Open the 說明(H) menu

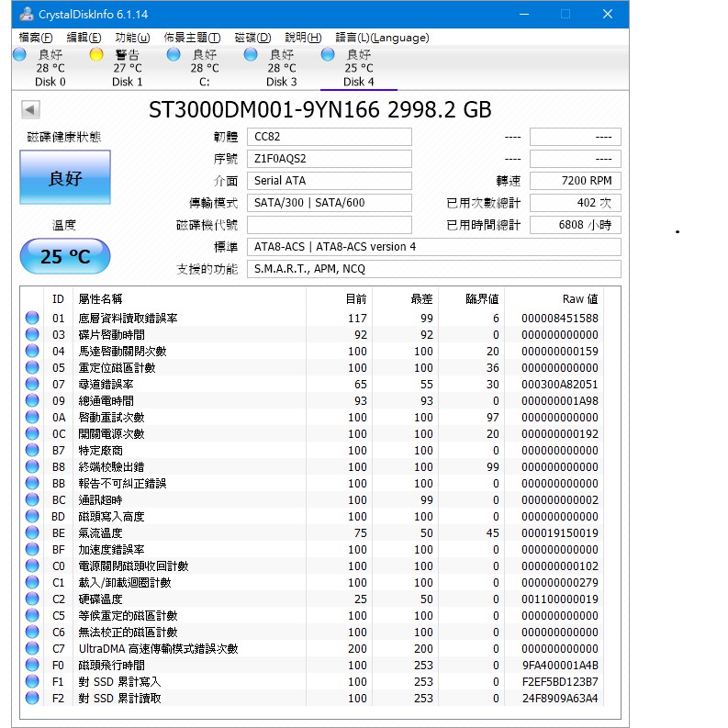click(x=303, y=38)
